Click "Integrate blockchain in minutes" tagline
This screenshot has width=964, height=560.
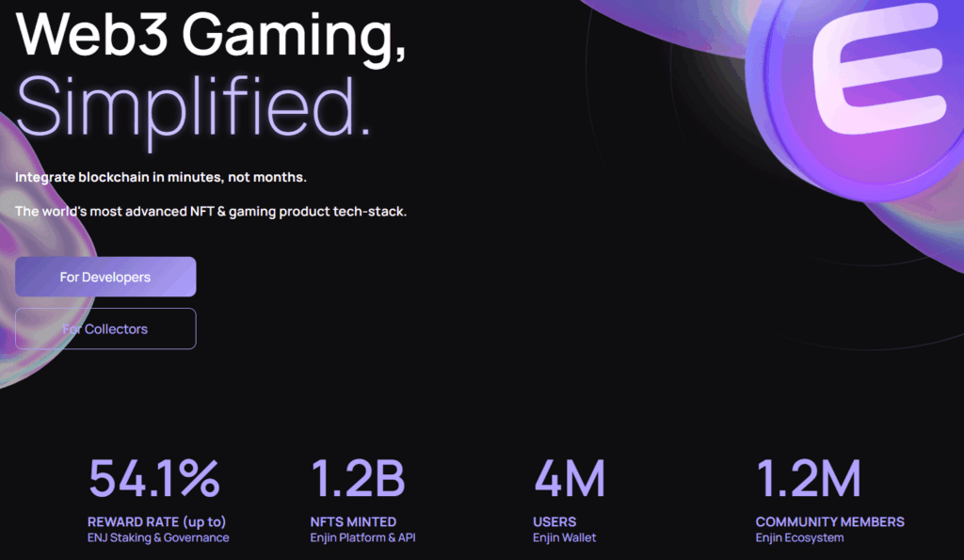coord(161,177)
